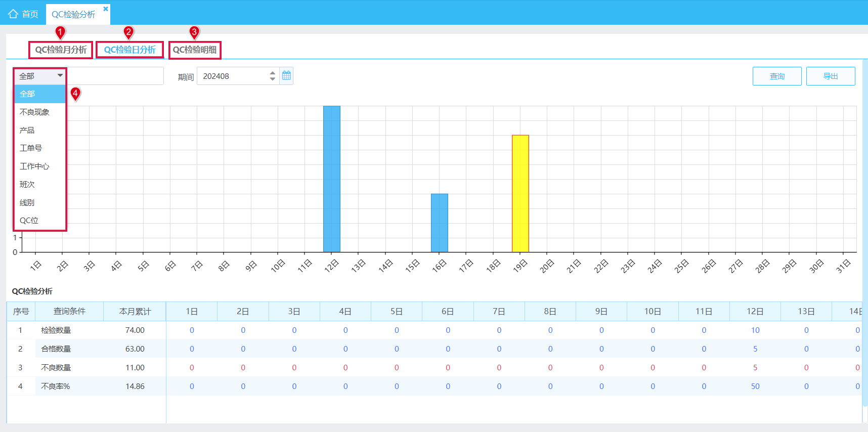The height and width of the screenshot is (432, 868).
Task: Select the 合格数量 row label
Action: pyautogui.click(x=56, y=349)
